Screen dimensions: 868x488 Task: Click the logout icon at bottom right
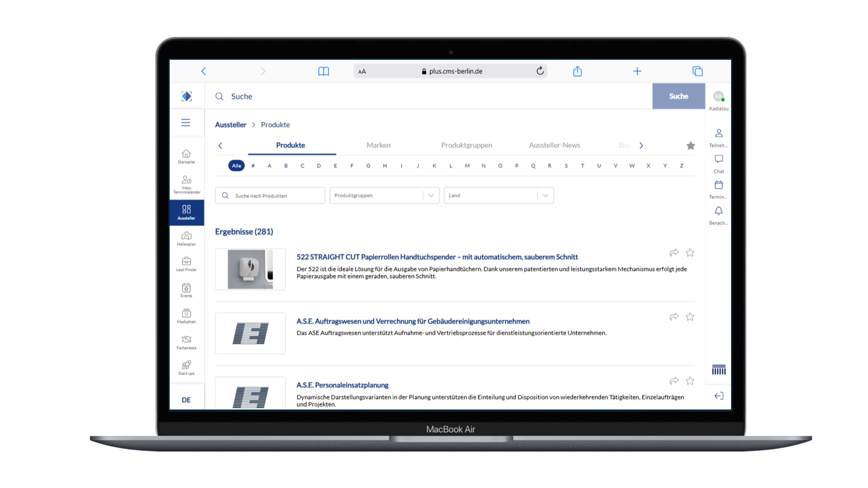[x=719, y=396]
